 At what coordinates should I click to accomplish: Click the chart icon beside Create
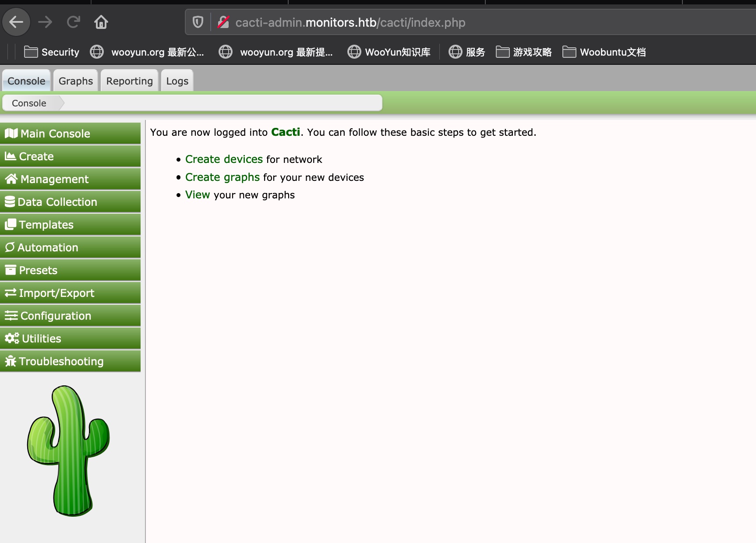coord(11,156)
